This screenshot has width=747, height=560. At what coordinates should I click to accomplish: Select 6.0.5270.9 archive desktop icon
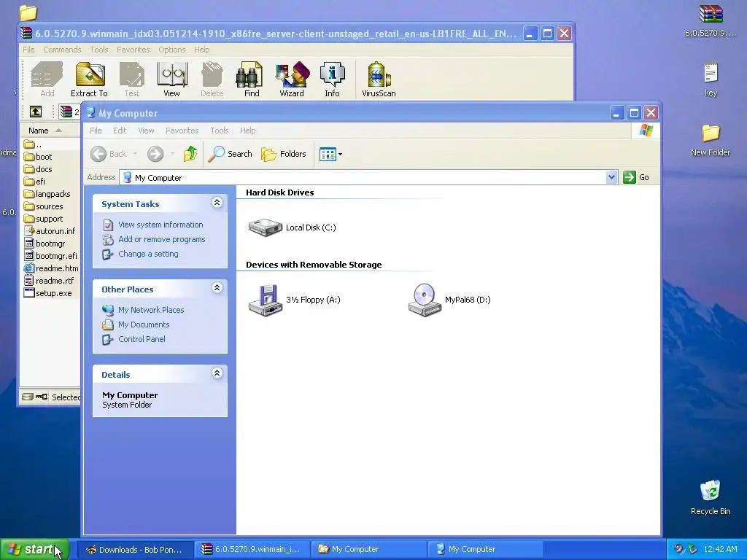tap(711, 21)
